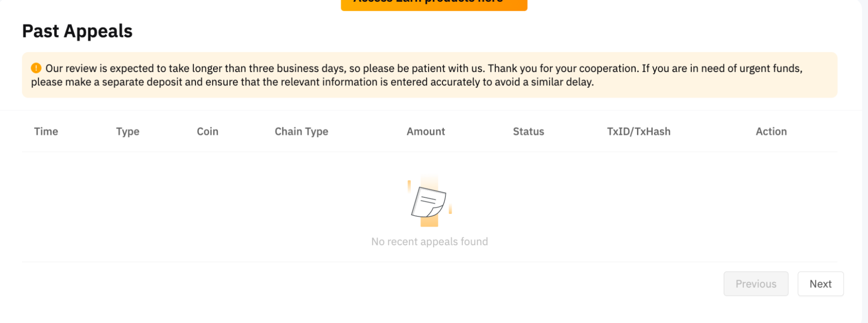Click the Action column header

coord(771,131)
